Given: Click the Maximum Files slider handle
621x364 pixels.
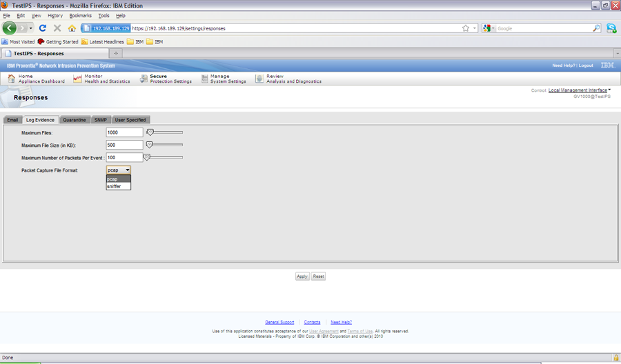Looking at the screenshot, I should [150, 132].
